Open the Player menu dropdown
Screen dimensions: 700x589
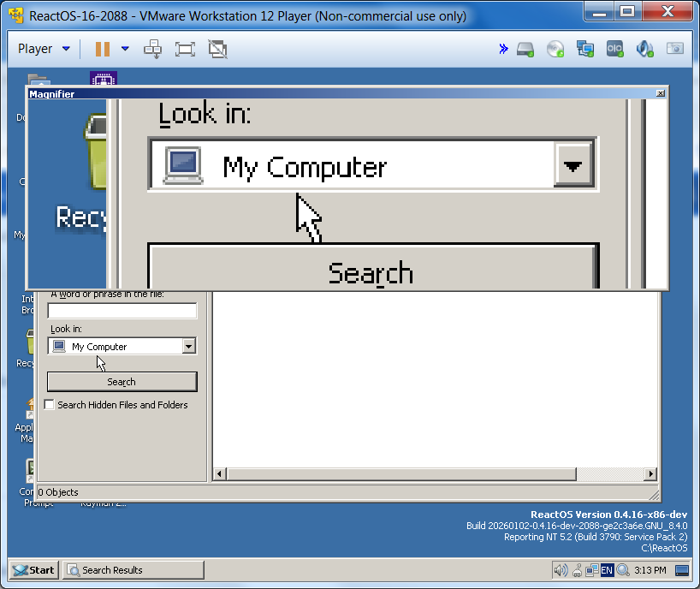43,49
